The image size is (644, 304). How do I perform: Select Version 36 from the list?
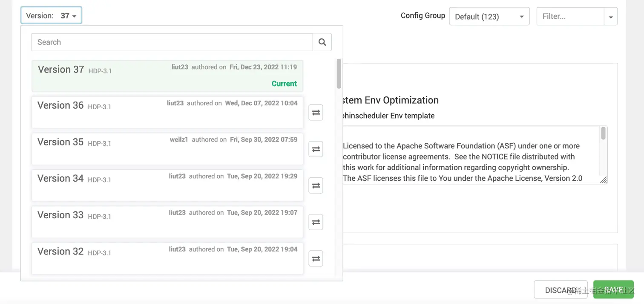coord(167,112)
